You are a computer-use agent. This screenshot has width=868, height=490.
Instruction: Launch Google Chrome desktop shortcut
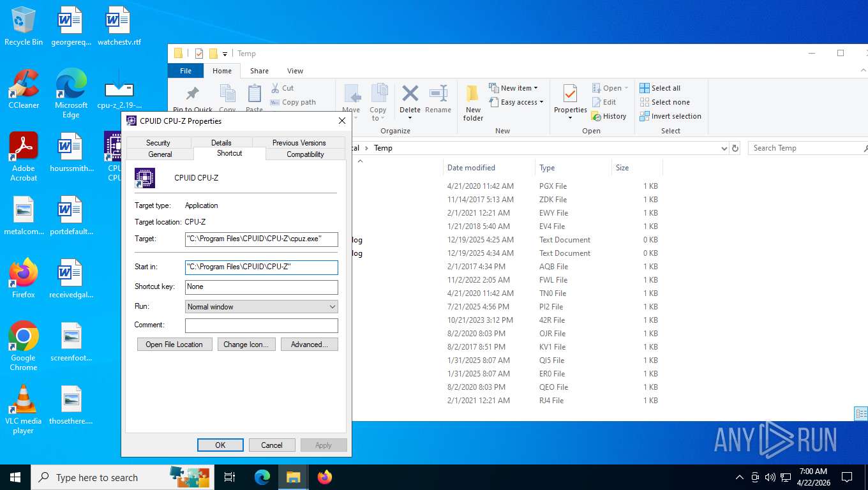(24, 346)
